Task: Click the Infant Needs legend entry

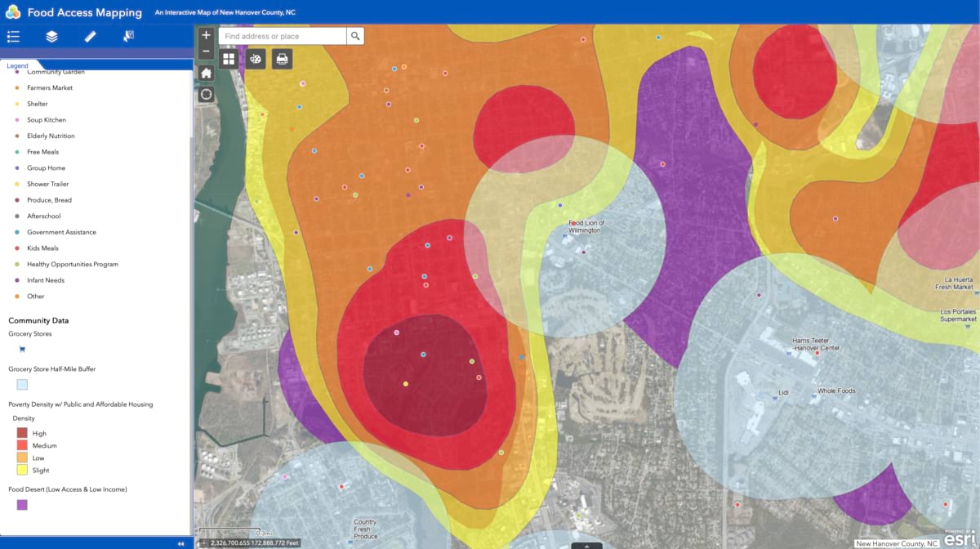Action: [x=46, y=280]
